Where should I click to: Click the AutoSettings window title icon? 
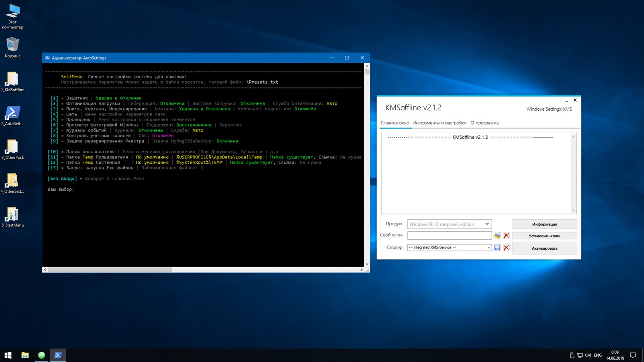[x=47, y=58]
